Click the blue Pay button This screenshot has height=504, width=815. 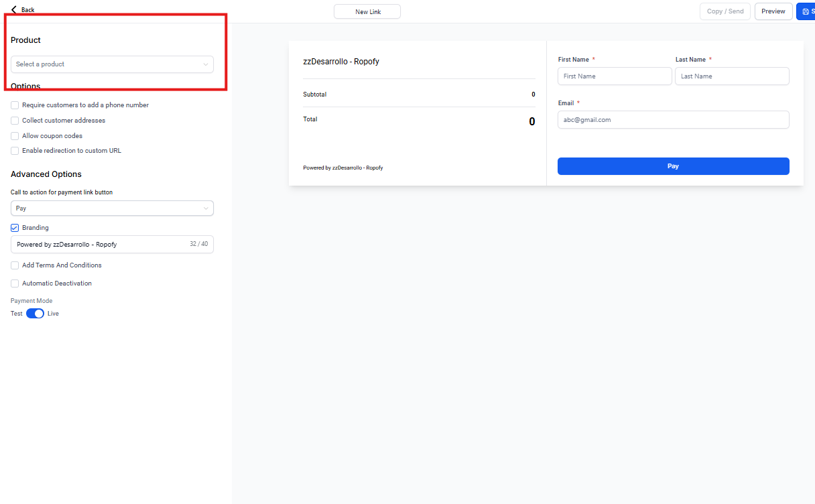tap(673, 166)
